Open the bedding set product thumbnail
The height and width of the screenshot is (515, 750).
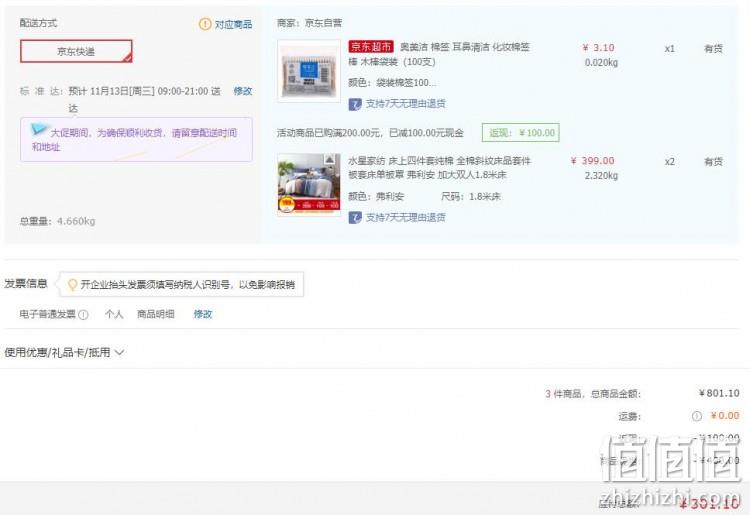[309, 184]
